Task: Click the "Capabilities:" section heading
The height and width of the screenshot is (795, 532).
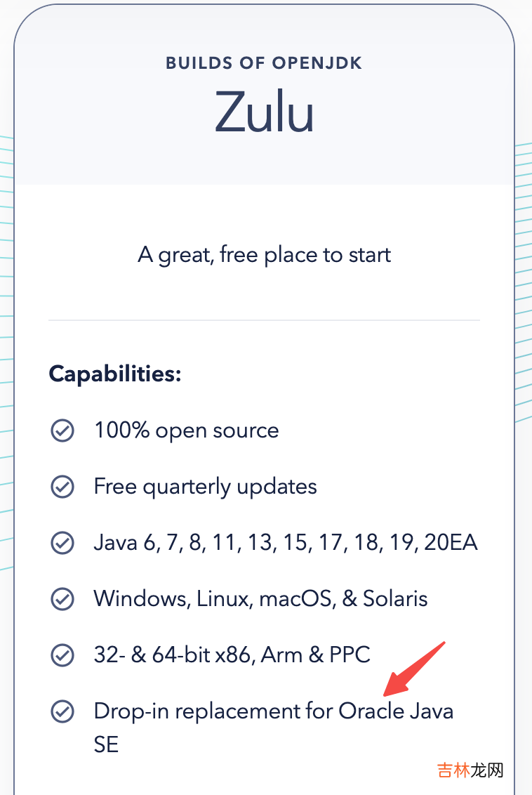Action: (x=115, y=374)
